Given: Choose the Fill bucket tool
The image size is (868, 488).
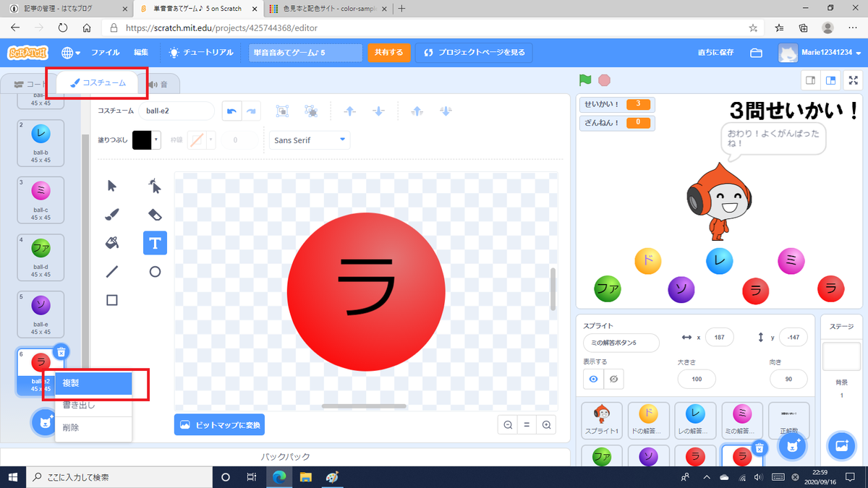Looking at the screenshot, I should coord(112,243).
